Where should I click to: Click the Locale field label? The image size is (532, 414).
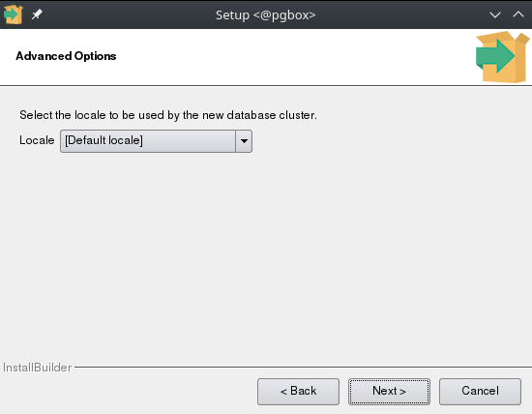(37, 140)
